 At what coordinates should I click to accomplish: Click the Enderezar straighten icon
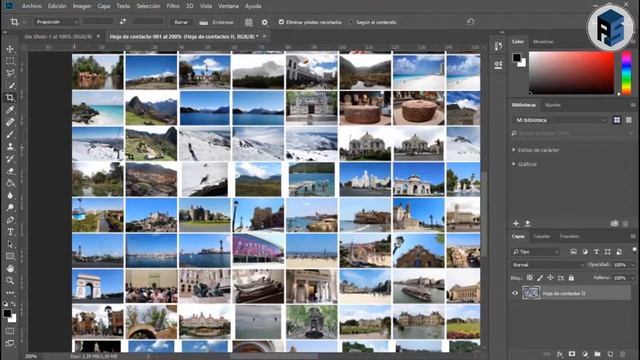coord(204,22)
